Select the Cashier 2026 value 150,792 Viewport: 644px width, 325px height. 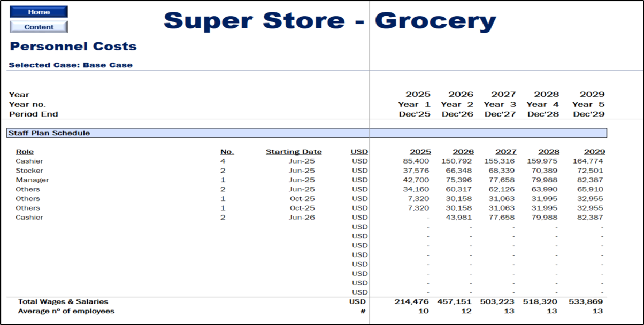(457, 161)
